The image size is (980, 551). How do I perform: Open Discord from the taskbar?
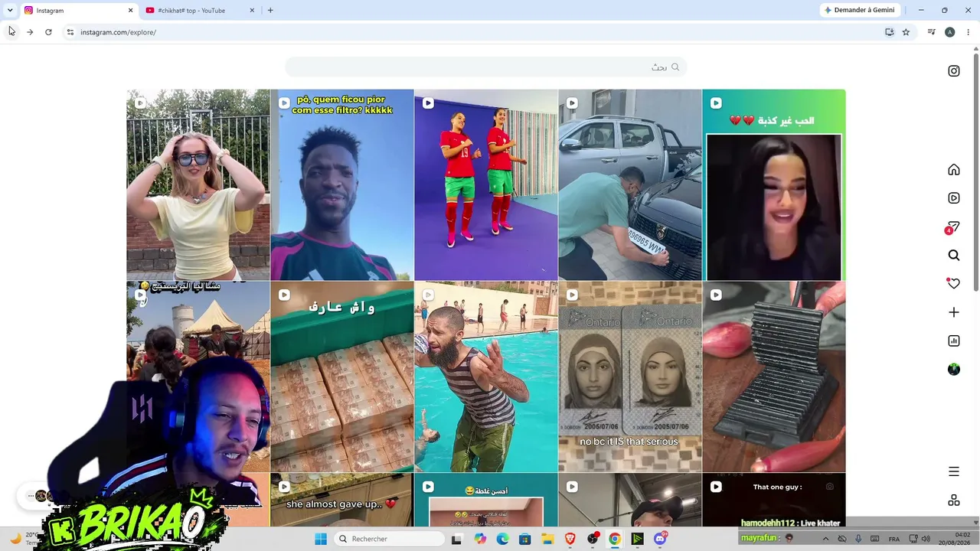pos(660,539)
